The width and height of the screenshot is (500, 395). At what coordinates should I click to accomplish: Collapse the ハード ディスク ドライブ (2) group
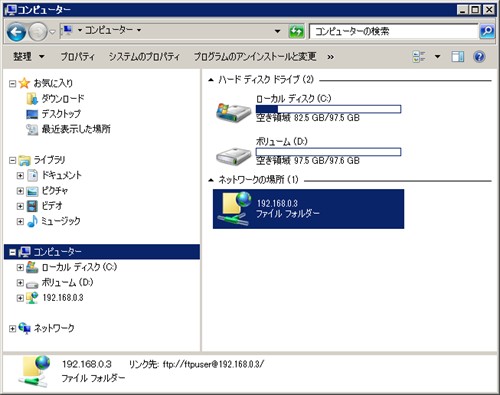tap(211, 80)
